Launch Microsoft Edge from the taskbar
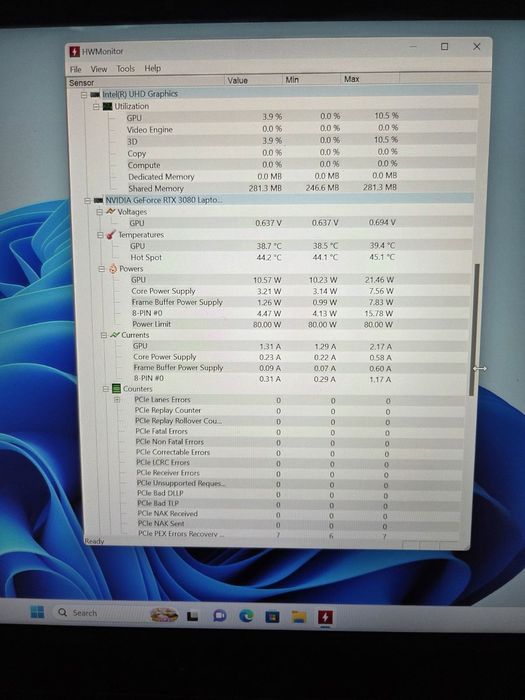Screen dimensions: 525x700 click(246, 616)
